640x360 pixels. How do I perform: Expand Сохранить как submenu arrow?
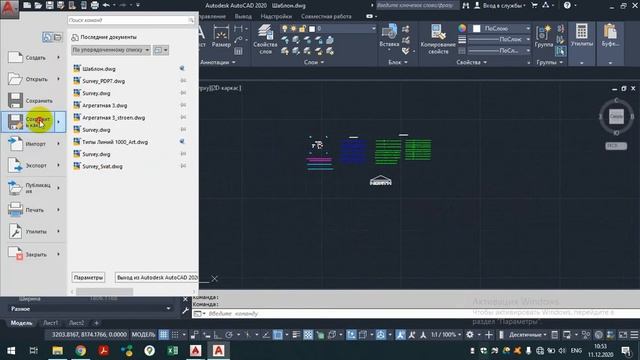pyautogui.click(x=60, y=122)
